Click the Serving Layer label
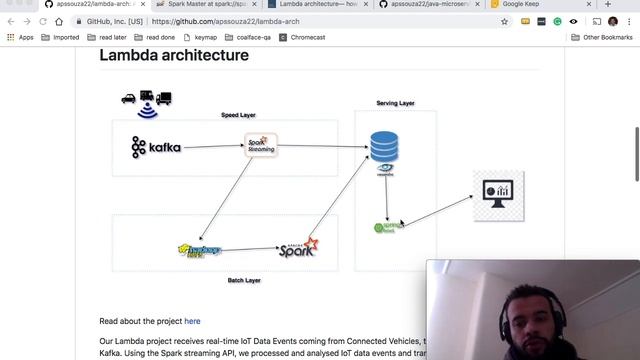 [395, 103]
